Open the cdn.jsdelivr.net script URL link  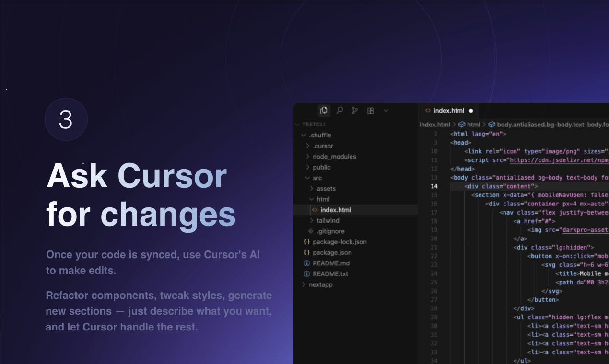pyautogui.click(x=559, y=160)
